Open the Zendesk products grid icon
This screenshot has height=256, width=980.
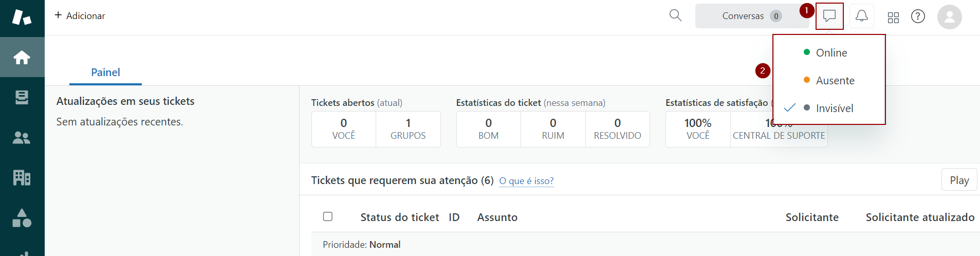coord(893,17)
